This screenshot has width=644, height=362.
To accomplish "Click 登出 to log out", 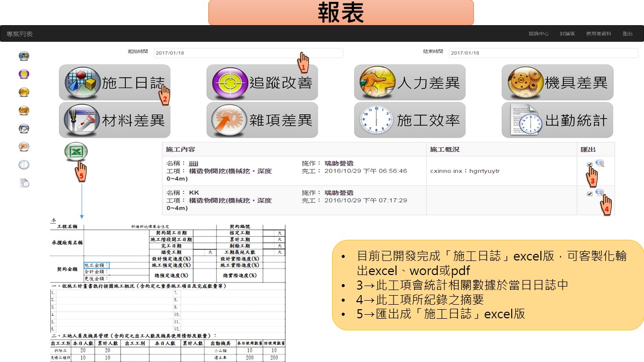I will point(627,34).
